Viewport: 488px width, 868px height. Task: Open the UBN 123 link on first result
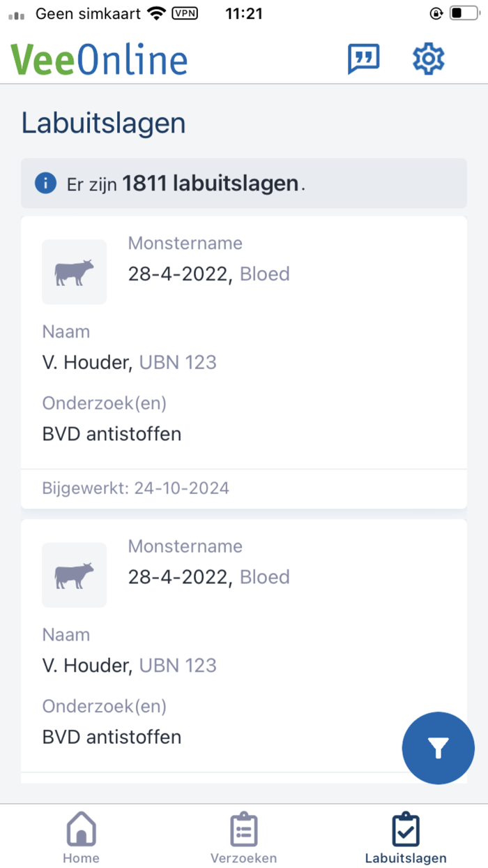coord(178,362)
